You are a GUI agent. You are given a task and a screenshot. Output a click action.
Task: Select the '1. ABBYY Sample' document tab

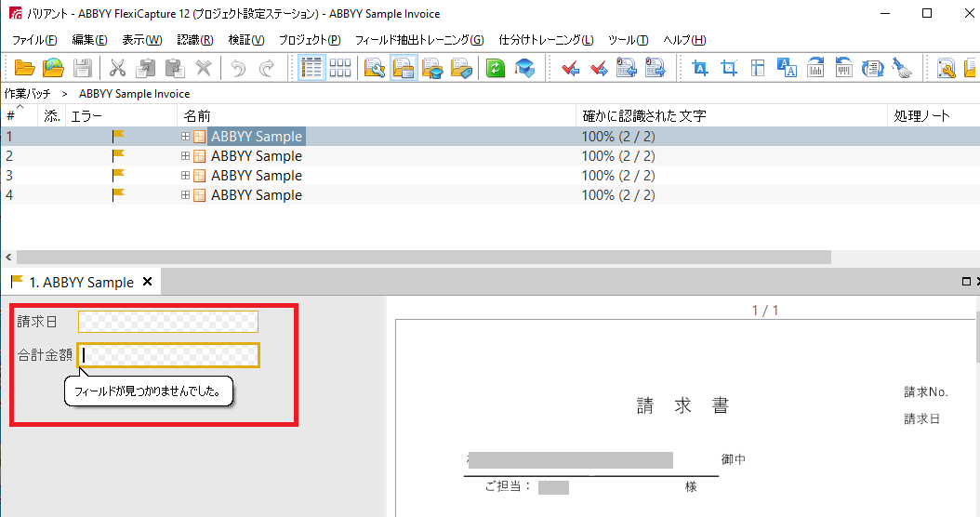click(81, 282)
